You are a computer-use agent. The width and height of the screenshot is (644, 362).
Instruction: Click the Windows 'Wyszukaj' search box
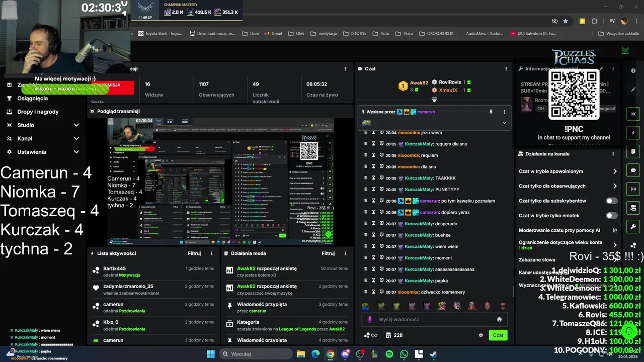(x=255, y=354)
